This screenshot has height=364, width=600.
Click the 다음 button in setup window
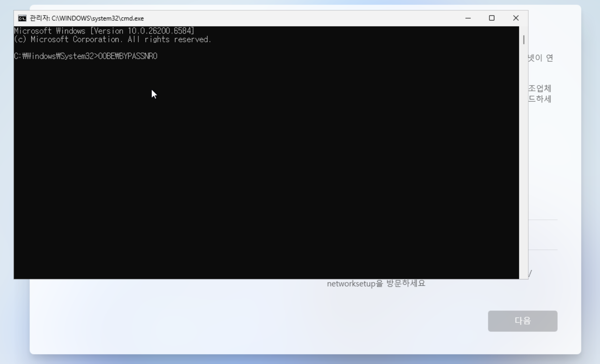522,321
